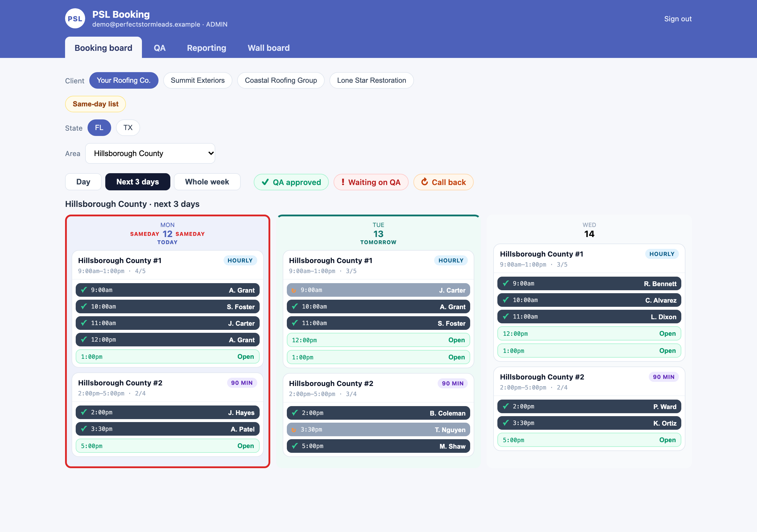Click Wednesday 14 day header

point(589,230)
